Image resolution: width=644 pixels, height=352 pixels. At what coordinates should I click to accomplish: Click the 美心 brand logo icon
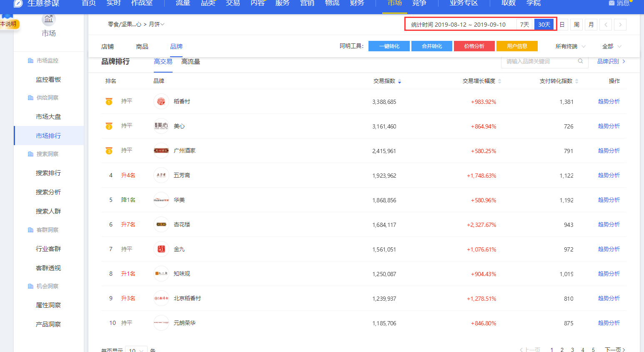coord(161,126)
